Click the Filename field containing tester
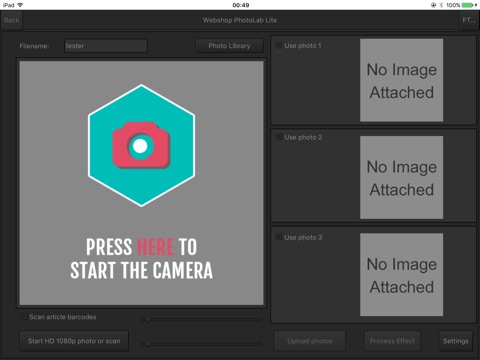The image size is (480, 360). click(x=106, y=46)
